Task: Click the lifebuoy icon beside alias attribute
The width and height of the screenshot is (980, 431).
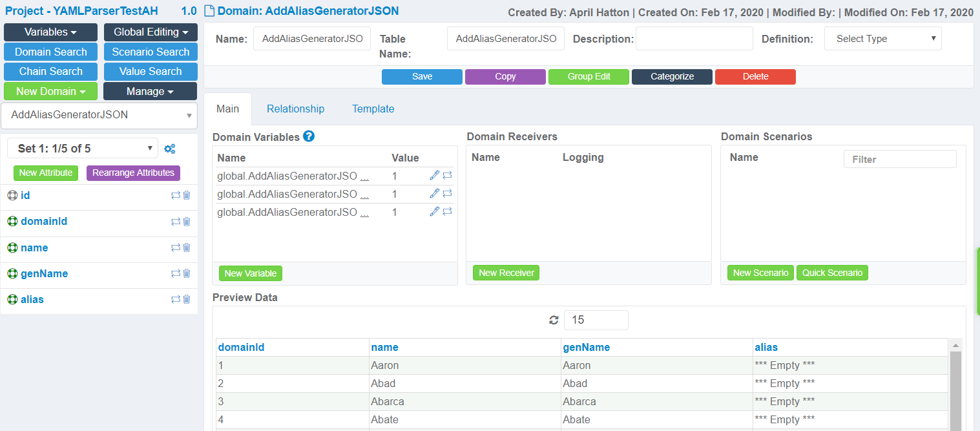Action: (12, 299)
